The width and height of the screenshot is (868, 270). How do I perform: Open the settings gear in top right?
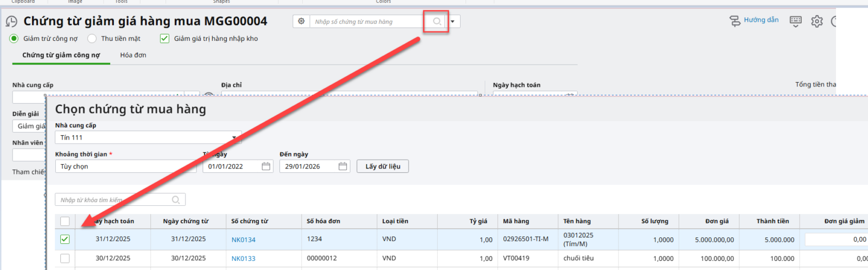pos(816,21)
